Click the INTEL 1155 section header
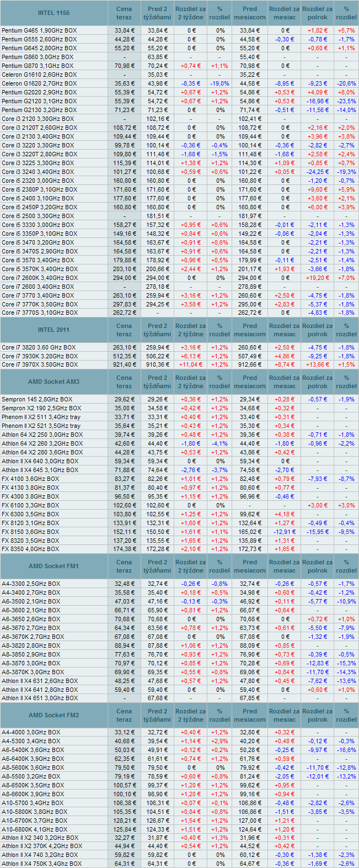The width and height of the screenshot is (359, 868). [53, 13]
